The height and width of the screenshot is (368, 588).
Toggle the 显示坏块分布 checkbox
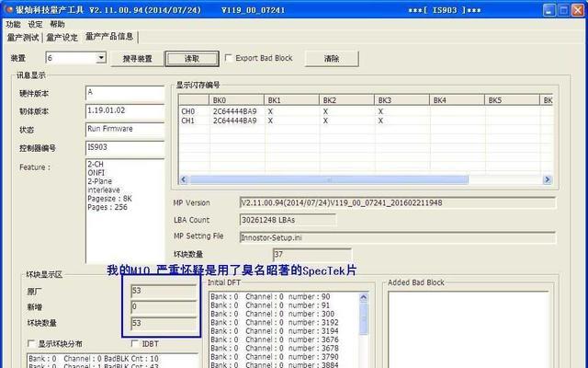31,343
